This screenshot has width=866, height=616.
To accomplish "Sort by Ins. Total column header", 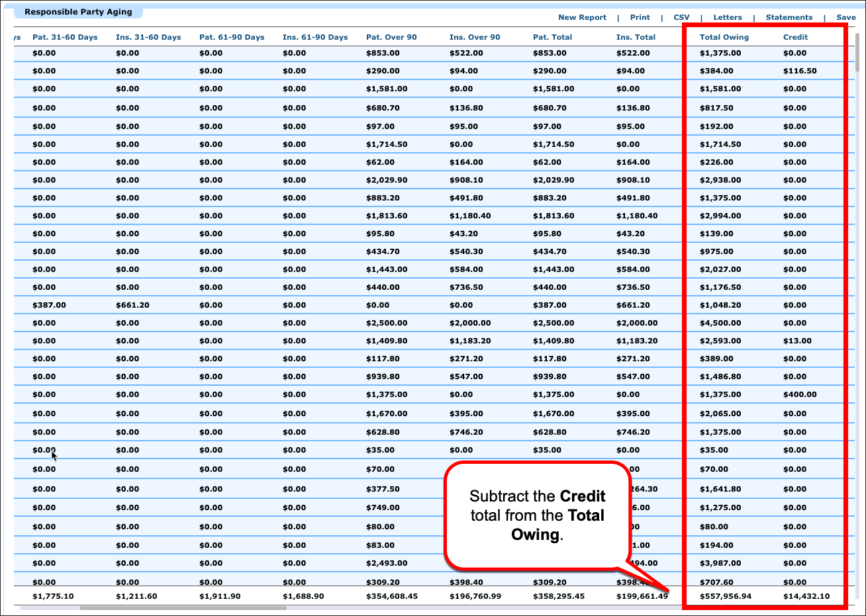I will (x=636, y=37).
